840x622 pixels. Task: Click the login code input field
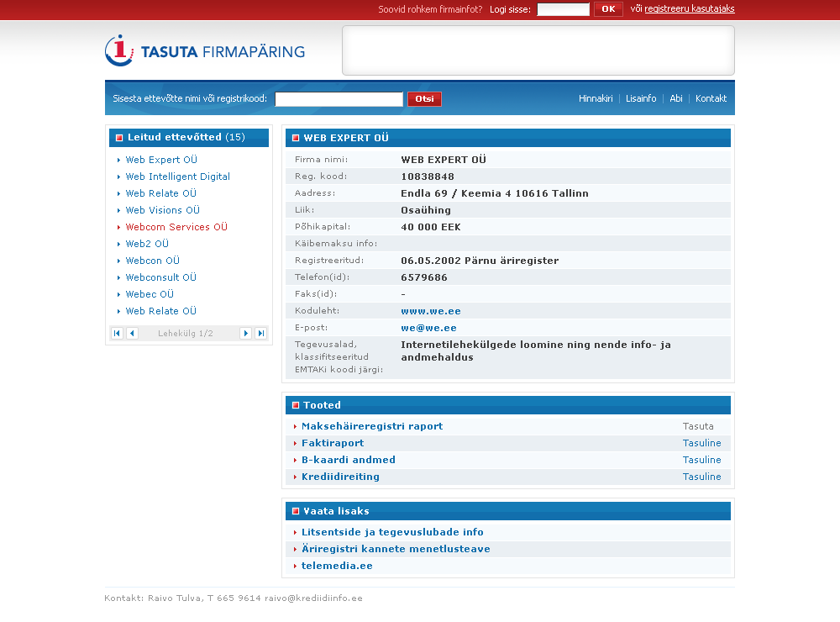coord(563,9)
